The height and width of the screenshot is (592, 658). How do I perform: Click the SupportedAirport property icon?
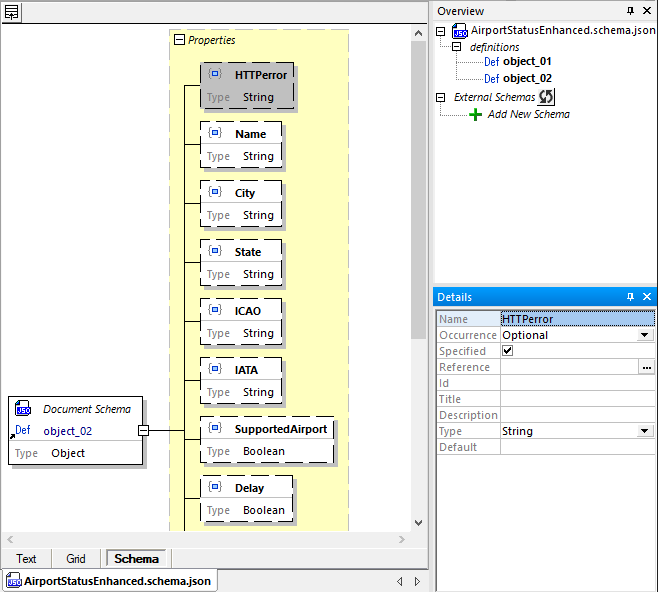click(215, 429)
